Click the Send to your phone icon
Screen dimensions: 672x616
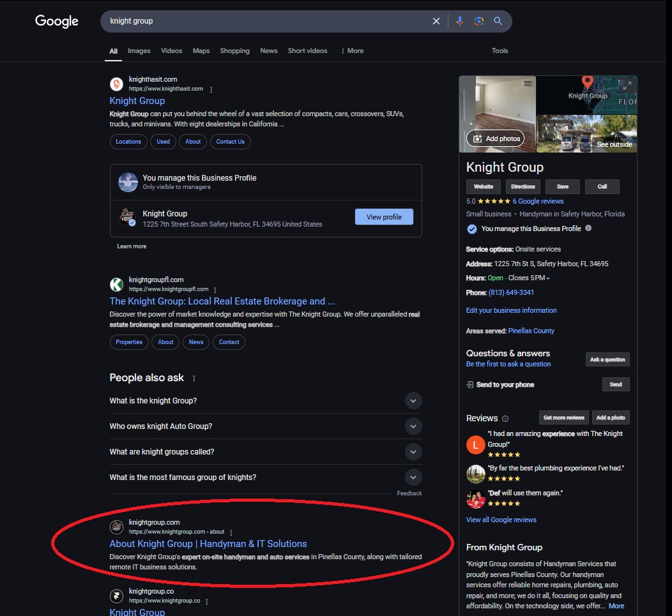(x=470, y=385)
